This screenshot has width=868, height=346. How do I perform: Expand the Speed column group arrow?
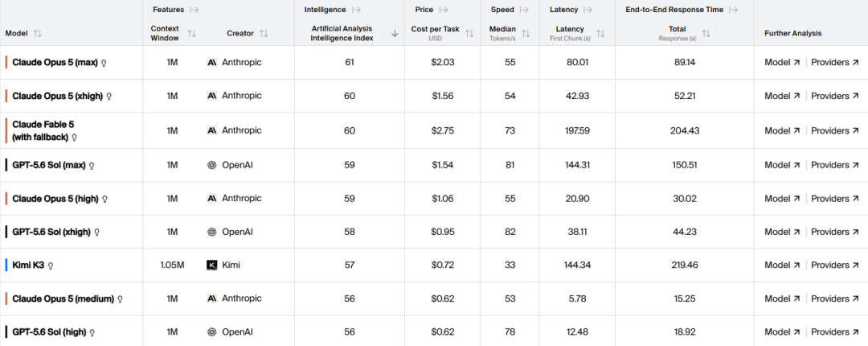pos(524,10)
